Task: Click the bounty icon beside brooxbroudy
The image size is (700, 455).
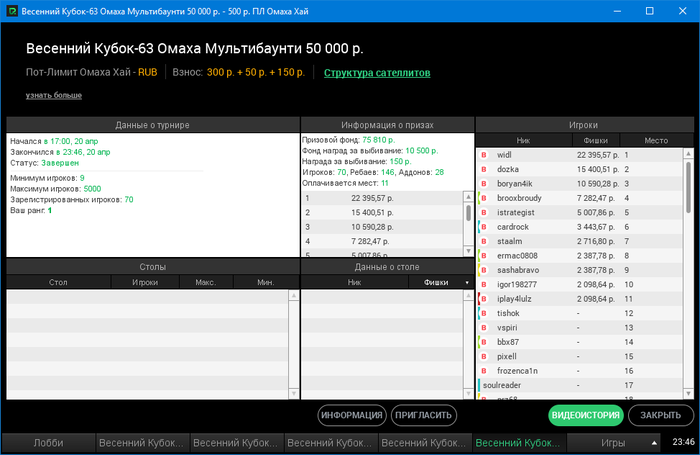Action: click(483, 198)
